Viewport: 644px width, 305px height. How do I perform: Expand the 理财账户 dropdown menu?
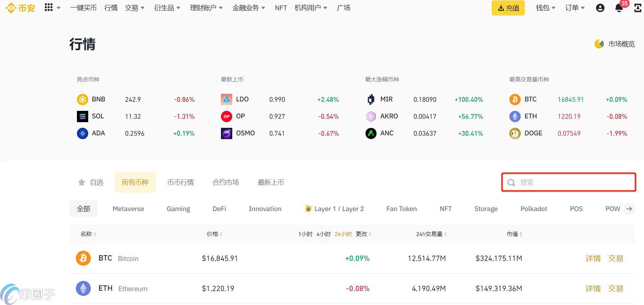click(206, 8)
